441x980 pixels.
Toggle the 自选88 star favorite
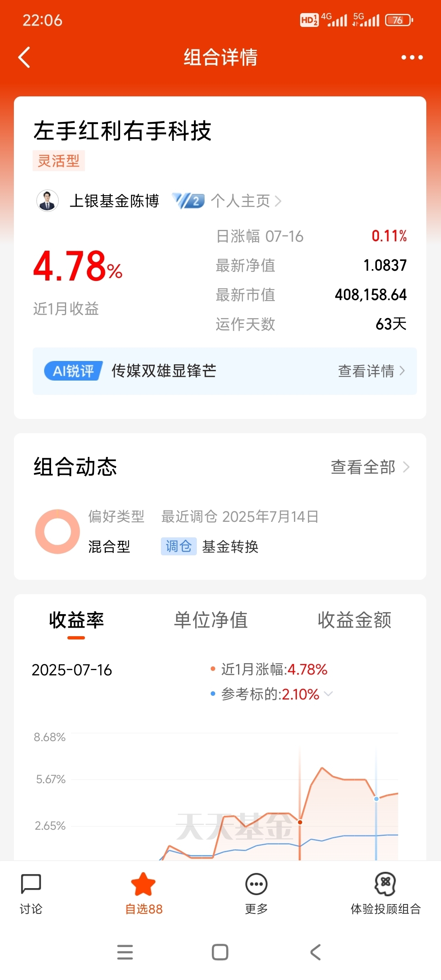[143, 884]
